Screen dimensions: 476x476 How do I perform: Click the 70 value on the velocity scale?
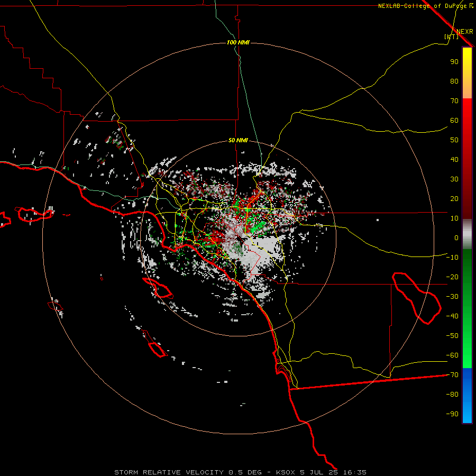click(x=454, y=101)
